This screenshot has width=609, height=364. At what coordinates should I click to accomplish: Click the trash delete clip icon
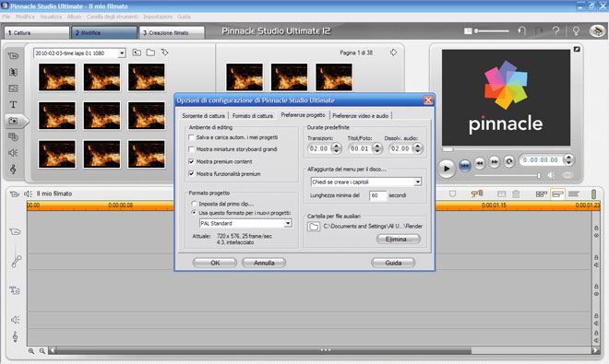pyautogui.click(x=516, y=194)
